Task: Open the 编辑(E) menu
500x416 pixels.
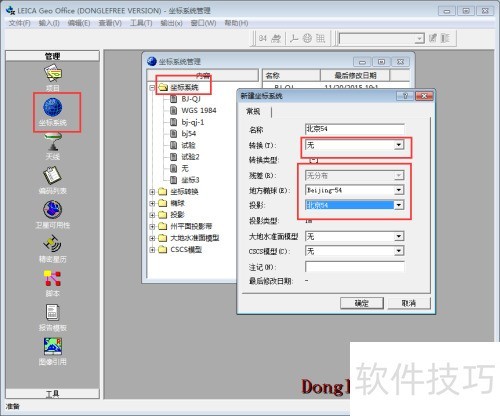Action: (79, 23)
